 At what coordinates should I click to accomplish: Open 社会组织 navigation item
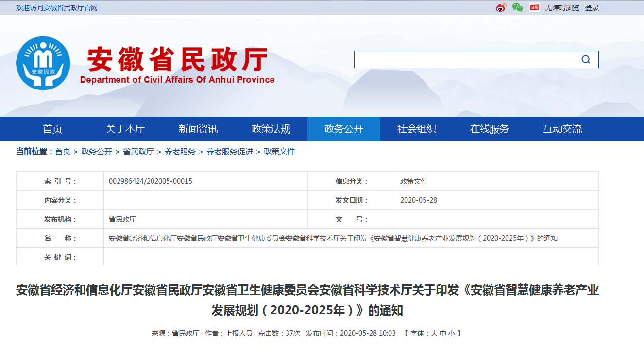(x=417, y=129)
